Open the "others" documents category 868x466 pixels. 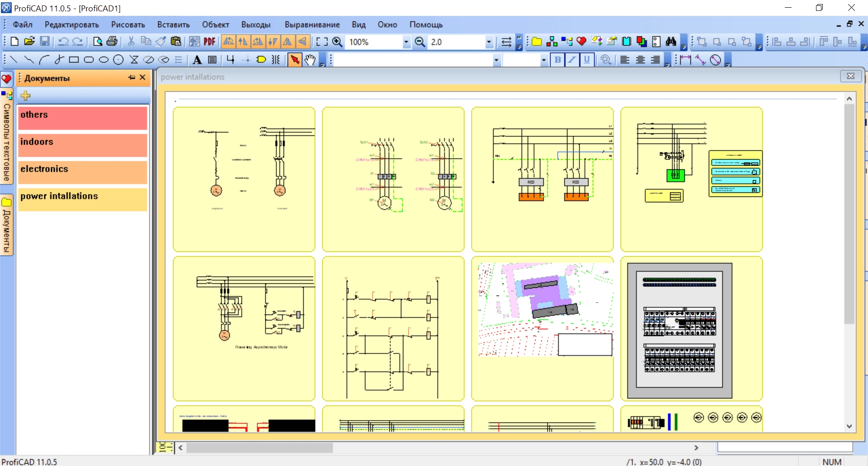pyautogui.click(x=83, y=118)
